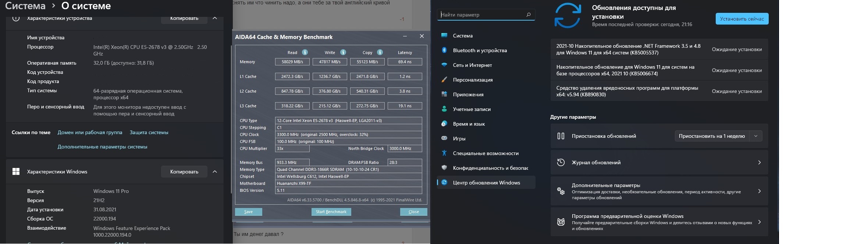This screenshot has width=868, height=244.
Task: Open Защита системы link
Action: [x=149, y=132]
